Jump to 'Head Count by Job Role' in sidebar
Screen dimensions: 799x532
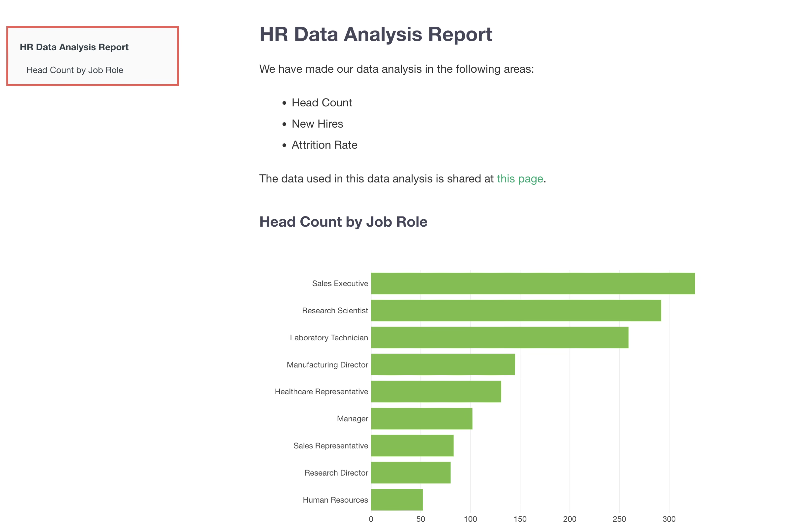(x=75, y=70)
